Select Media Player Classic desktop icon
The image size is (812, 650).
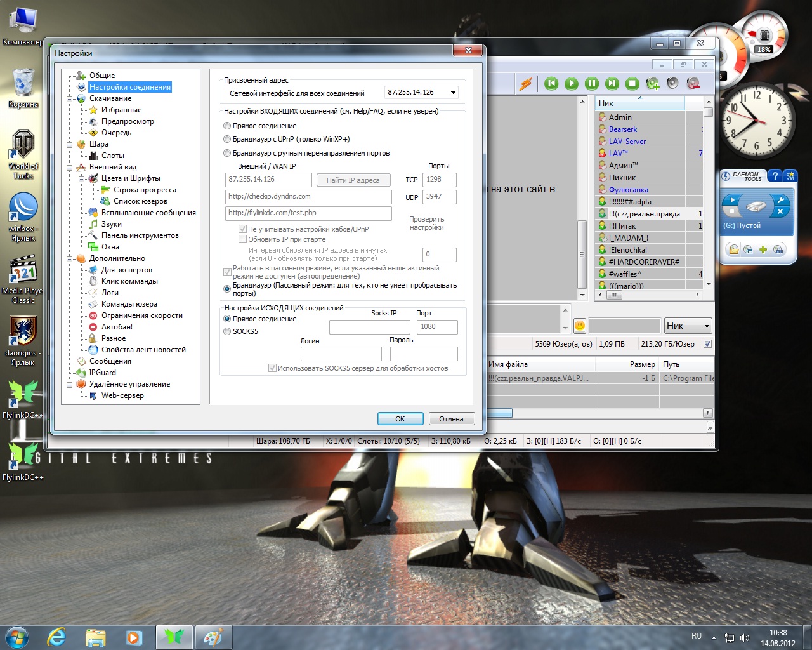(x=23, y=279)
